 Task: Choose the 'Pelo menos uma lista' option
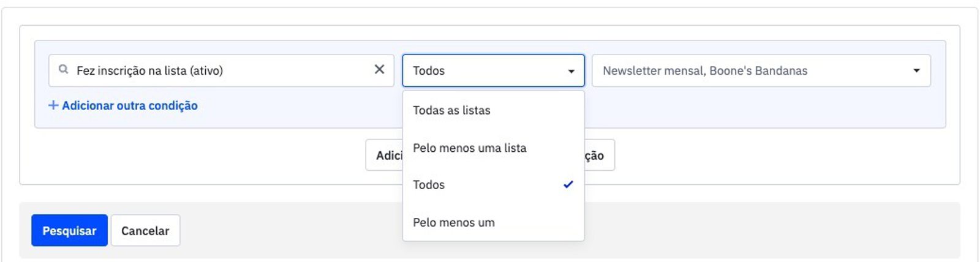(469, 148)
